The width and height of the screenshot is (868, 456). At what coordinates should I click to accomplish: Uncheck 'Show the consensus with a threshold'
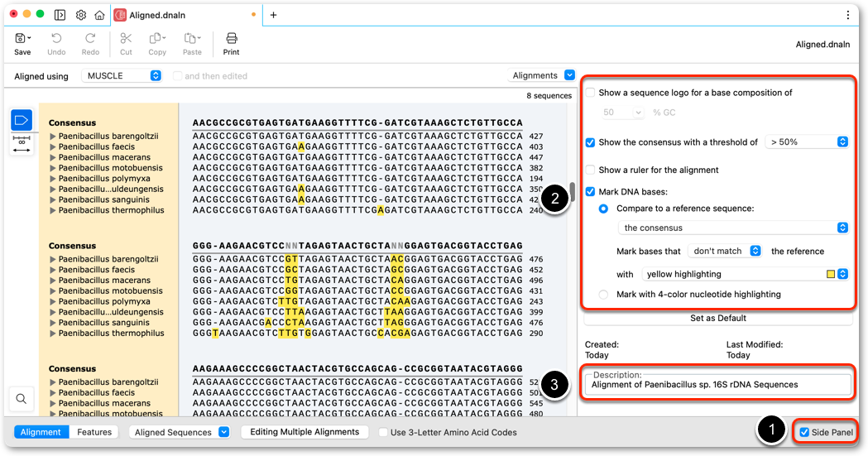click(x=591, y=143)
